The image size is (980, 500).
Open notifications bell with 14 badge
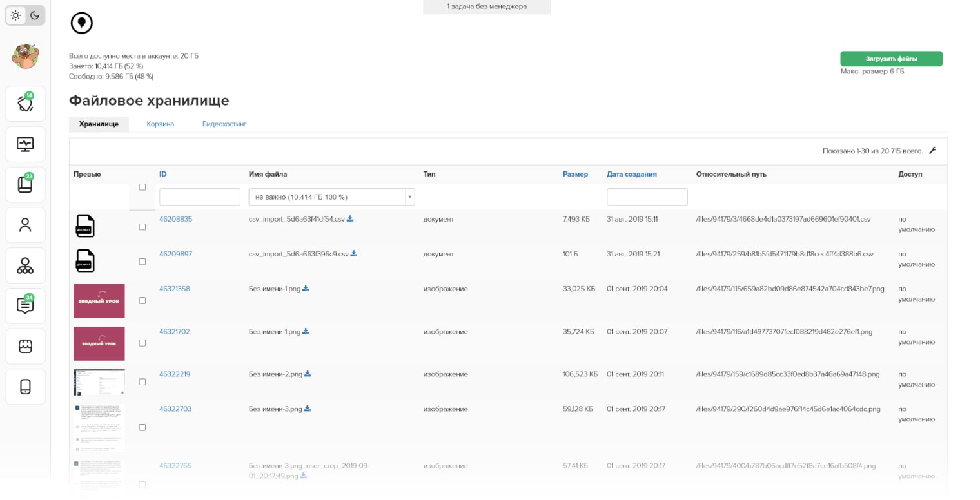click(25, 104)
